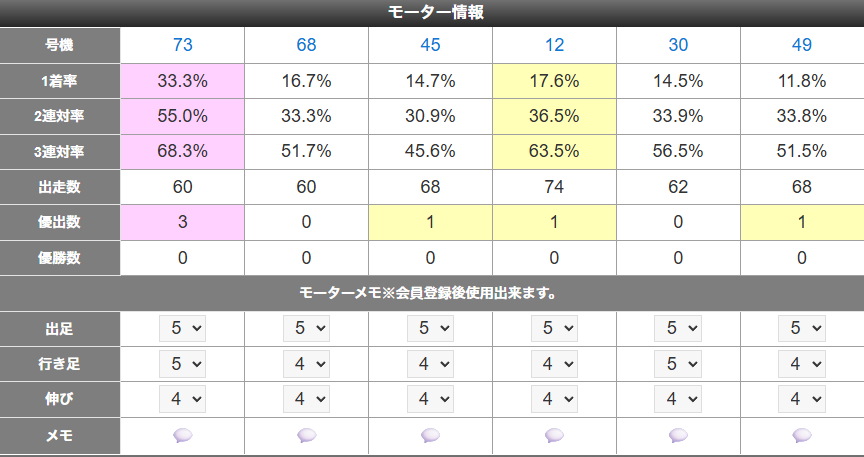Screen dimensions: 864x457
Task: Open motor number 68 link
Action: [306, 45]
